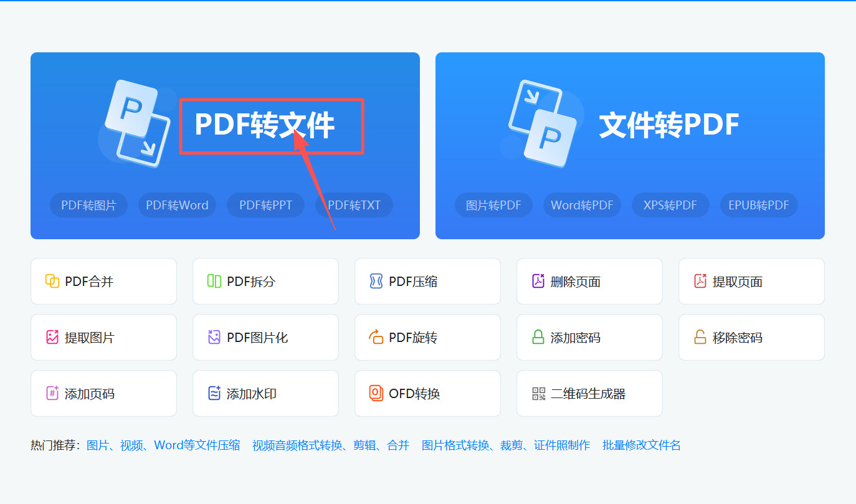
Task: Click the 视频音频格式转换、剪辑、合并 link
Action: pyautogui.click(x=329, y=445)
